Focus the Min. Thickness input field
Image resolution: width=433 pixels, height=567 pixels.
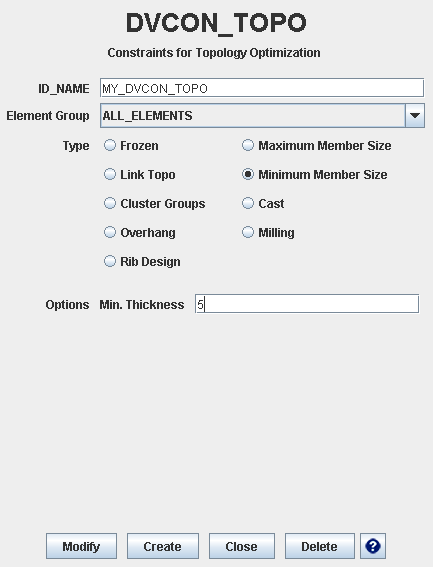[307, 304]
